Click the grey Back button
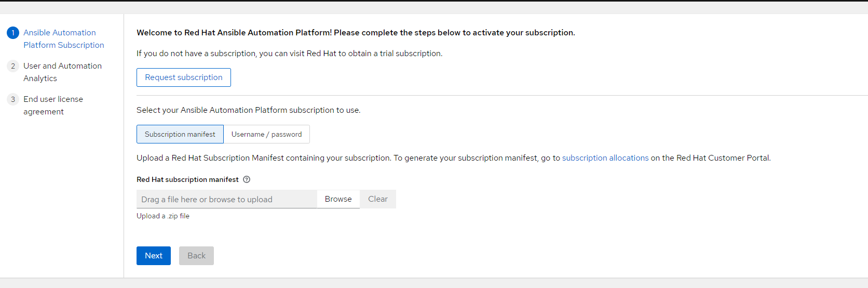This screenshot has width=868, height=288. (196, 256)
